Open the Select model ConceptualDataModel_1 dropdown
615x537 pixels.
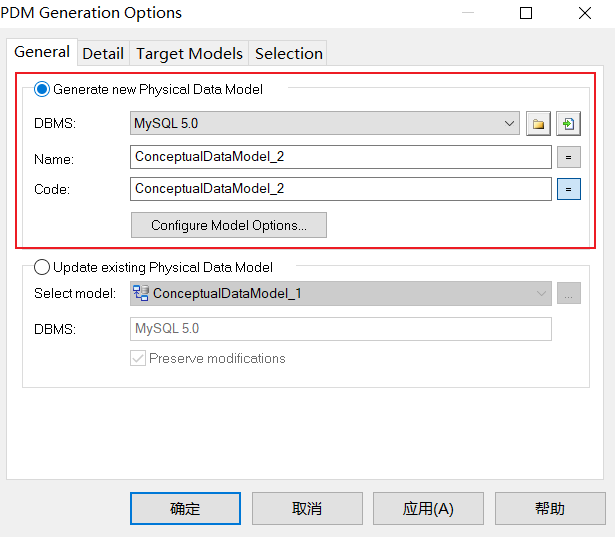(x=541, y=294)
